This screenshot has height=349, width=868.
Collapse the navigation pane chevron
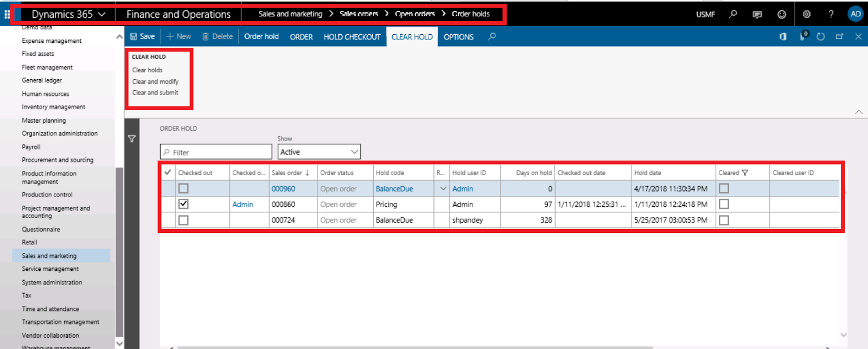[x=119, y=37]
